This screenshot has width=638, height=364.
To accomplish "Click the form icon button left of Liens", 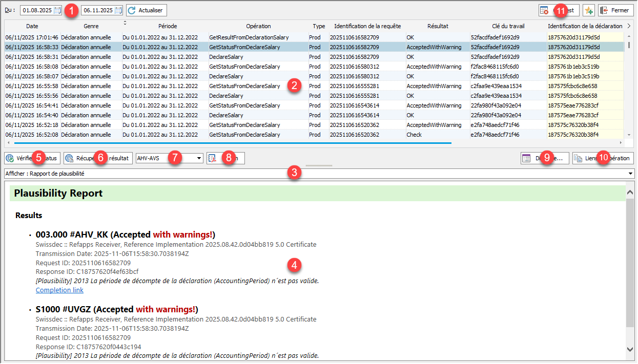I will pos(526,159).
